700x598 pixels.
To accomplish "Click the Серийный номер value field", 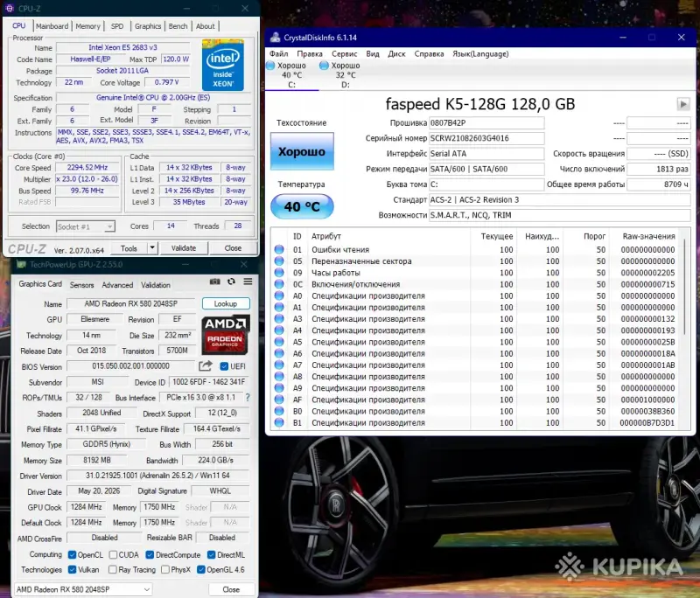I will click(486, 138).
